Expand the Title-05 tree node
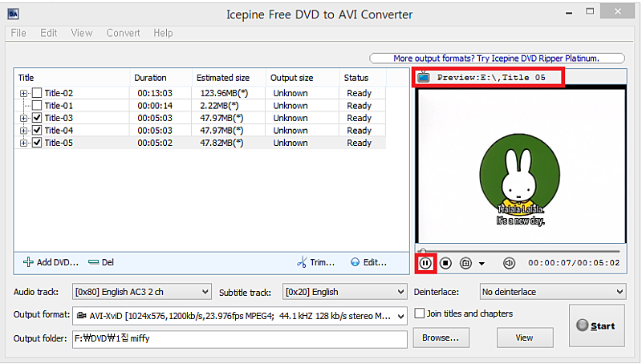This screenshot has height=364, width=642. (x=24, y=144)
